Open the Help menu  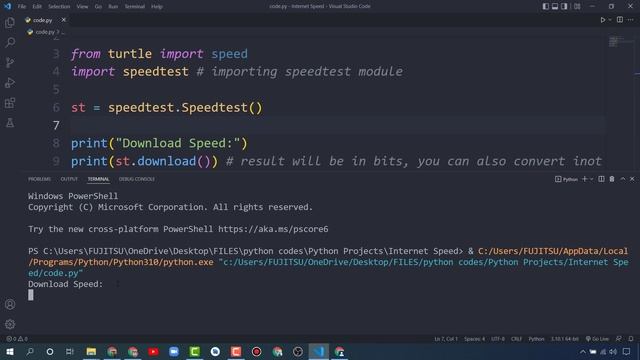pos(157,7)
